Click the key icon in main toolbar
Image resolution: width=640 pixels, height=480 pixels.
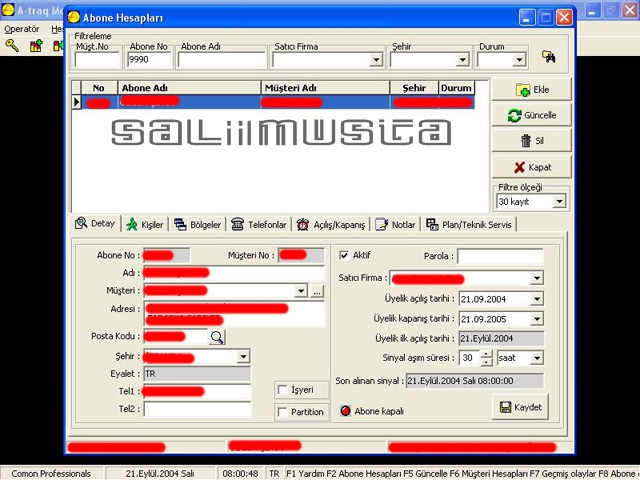click(x=11, y=46)
